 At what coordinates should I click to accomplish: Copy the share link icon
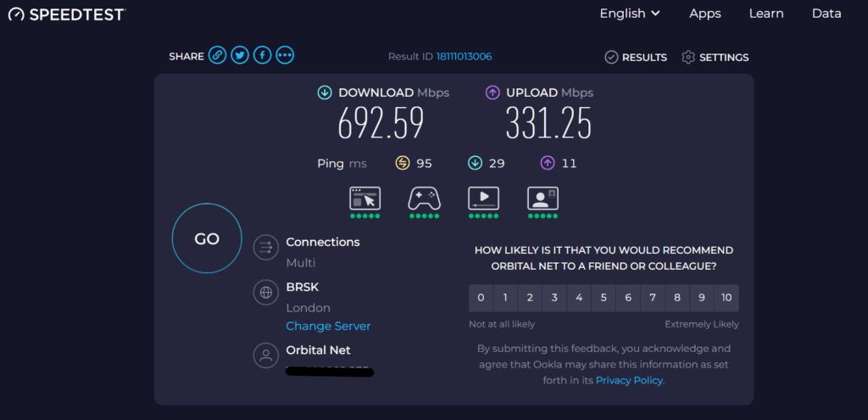[218, 55]
